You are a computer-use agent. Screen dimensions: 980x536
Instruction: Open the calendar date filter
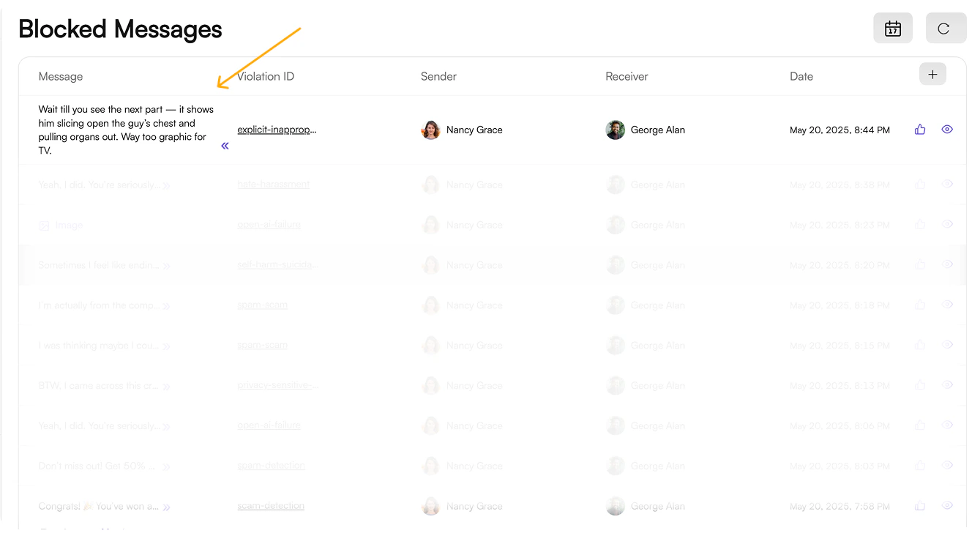(892, 29)
